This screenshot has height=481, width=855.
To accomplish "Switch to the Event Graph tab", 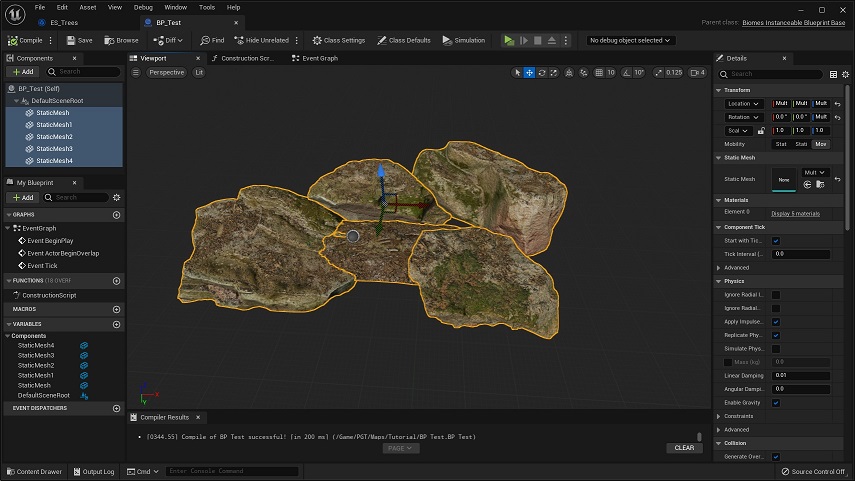I will [x=314, y=59].
